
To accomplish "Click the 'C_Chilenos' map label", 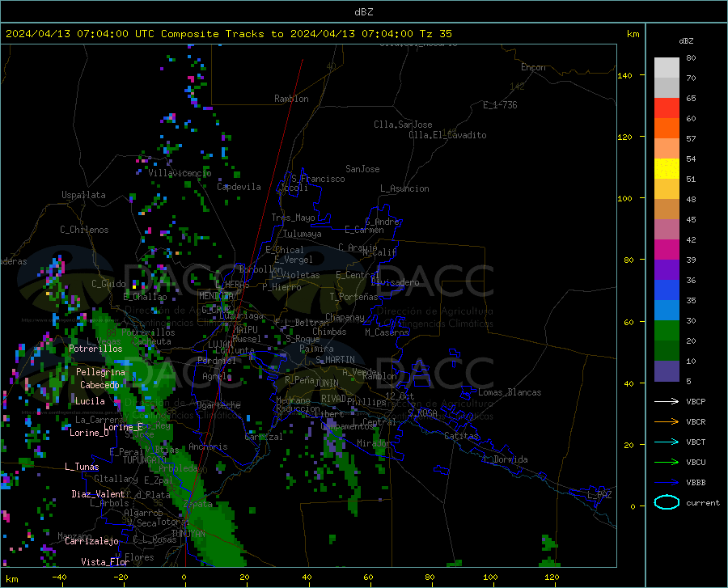I will pos(84,230).
